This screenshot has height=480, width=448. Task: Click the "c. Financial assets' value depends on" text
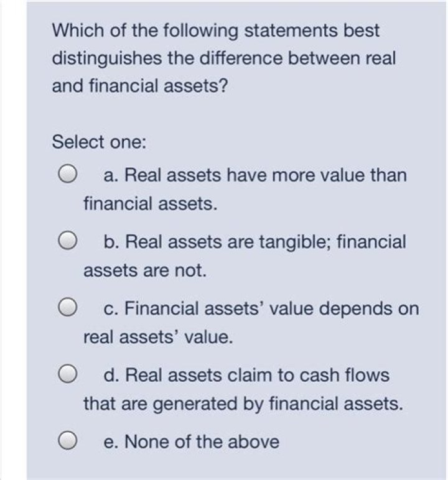[x=261, y=308]
